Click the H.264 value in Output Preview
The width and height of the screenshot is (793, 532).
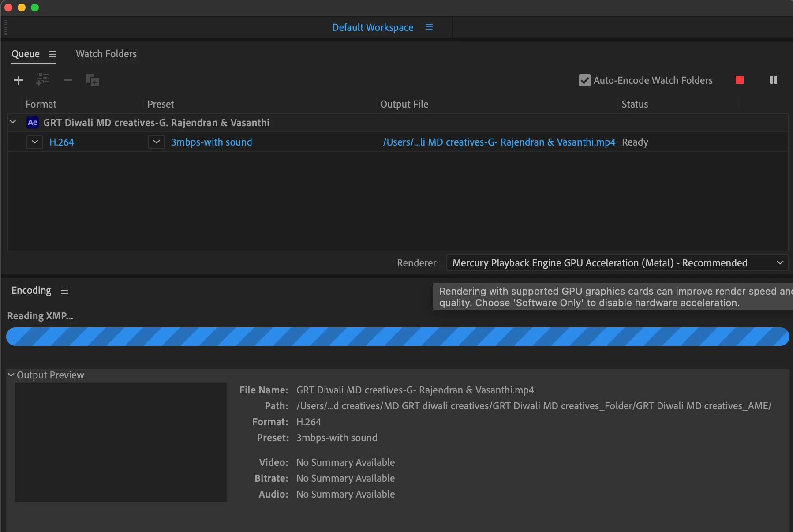coord(309,422)
